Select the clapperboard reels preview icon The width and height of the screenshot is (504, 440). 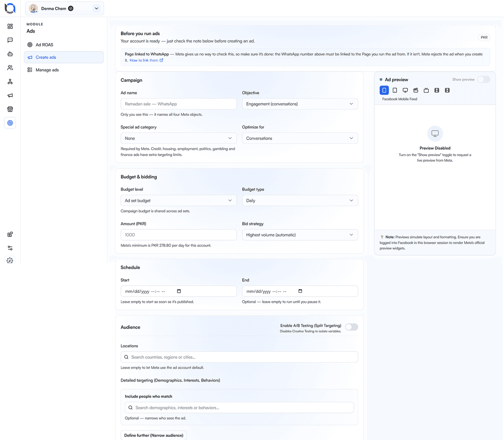pyautogui.click(x=416, y=91)
